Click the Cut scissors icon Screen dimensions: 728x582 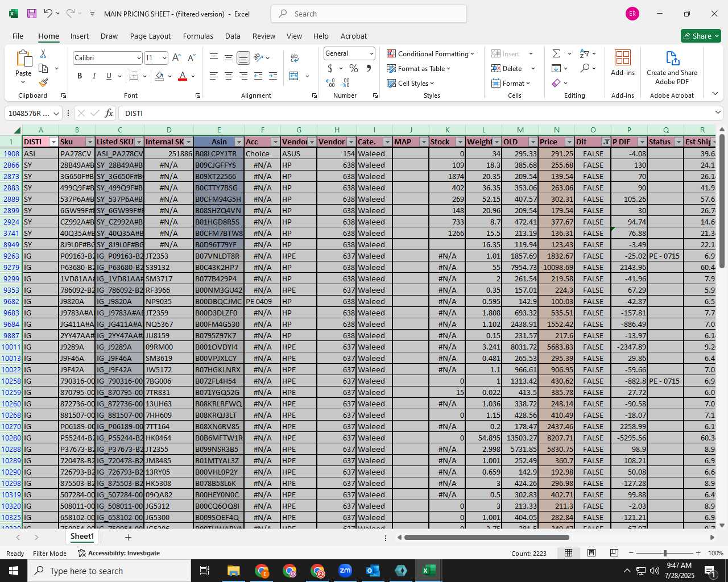coord(43,53)
